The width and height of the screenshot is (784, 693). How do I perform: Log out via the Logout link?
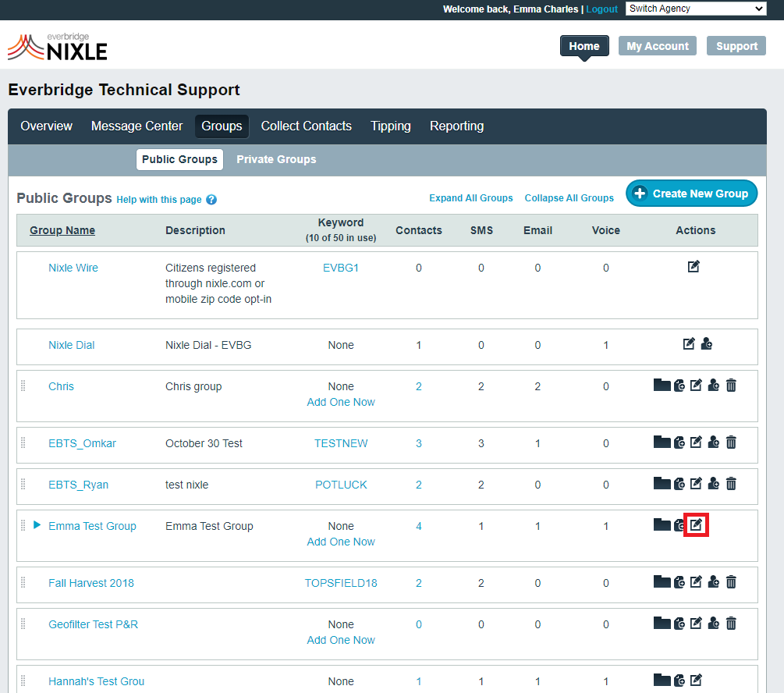tap(602, 9)
